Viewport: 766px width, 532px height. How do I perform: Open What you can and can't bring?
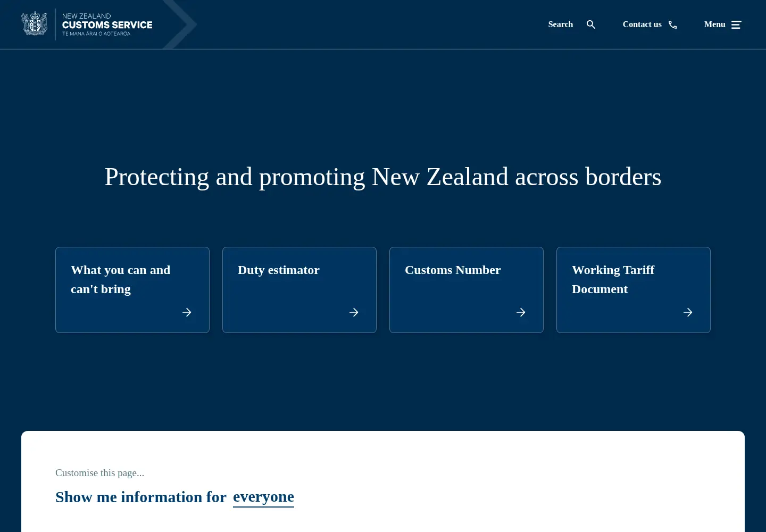click(121, 279)
